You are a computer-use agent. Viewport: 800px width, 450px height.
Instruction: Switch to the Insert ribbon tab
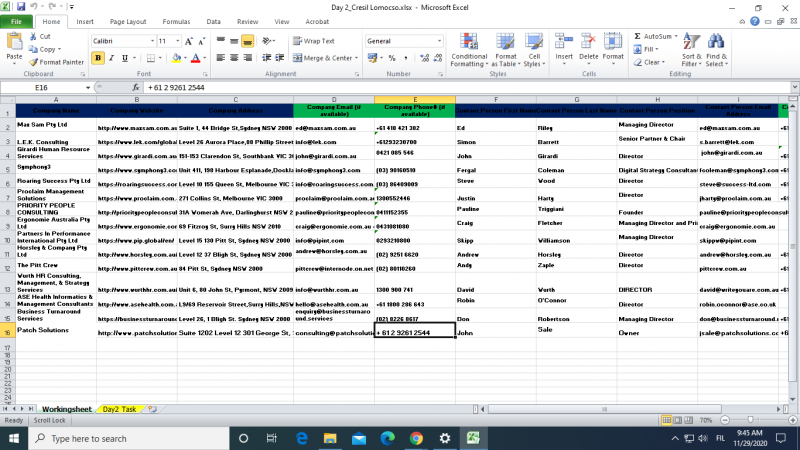click(x=85, y=21)
